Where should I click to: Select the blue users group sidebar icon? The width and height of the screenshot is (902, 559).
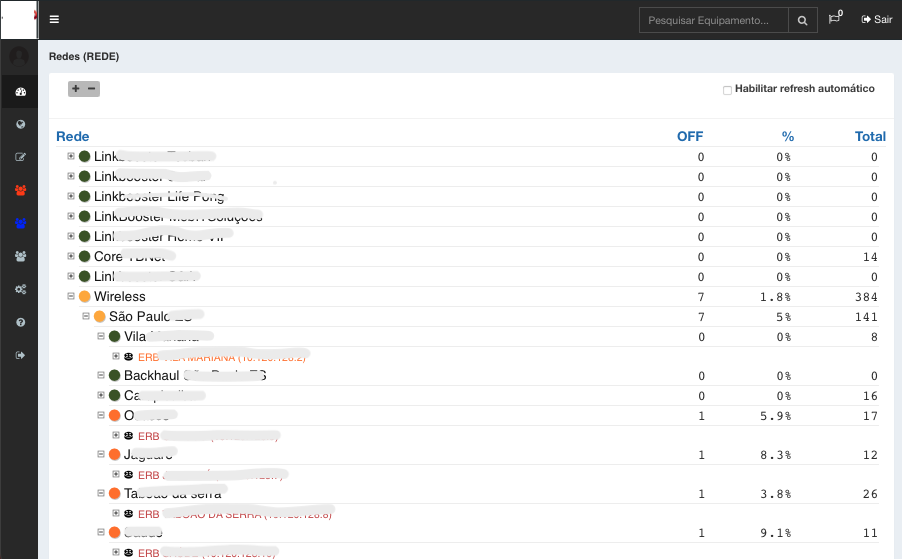(x=20, y=223)
